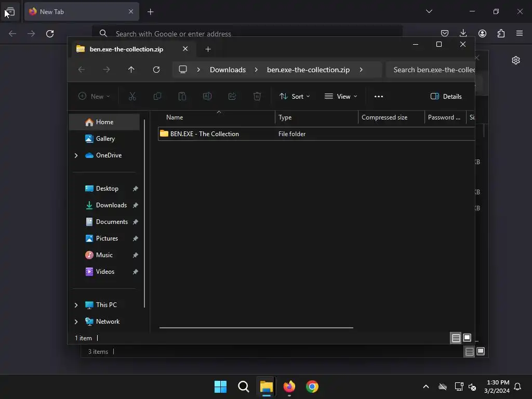Open the New dropdown menu
Viewport: 532px width, 399px height.
[94, 96]
